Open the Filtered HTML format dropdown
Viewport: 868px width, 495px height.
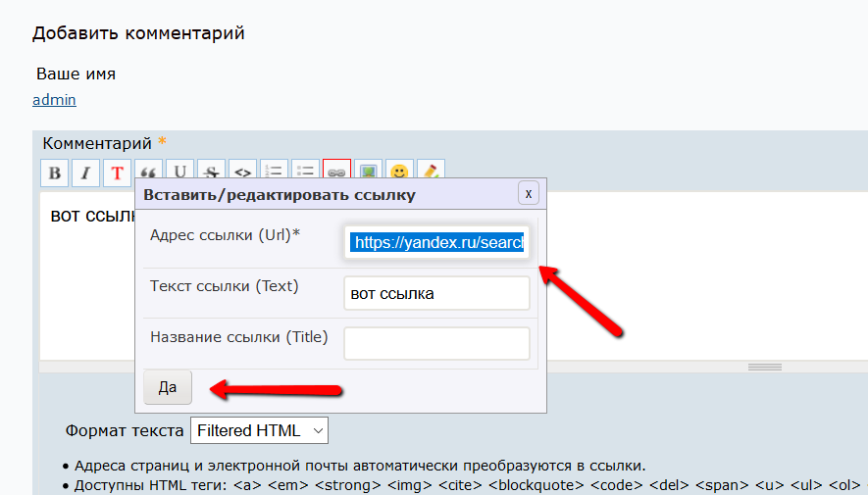(259, 430)
